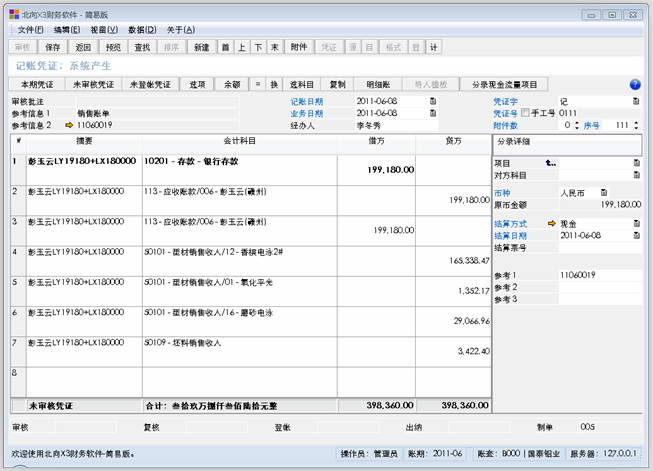Open the 关于(A) menu

tap(181, 30)
